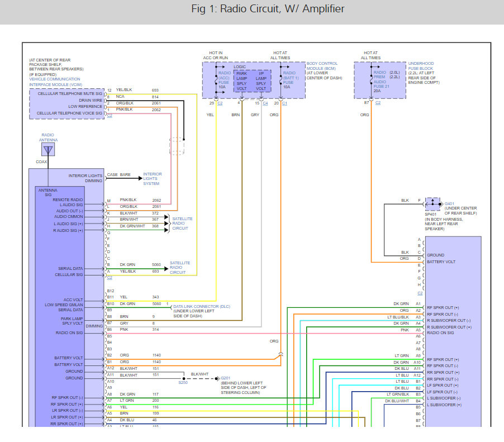
Task: Select the amplifier 'GROUND' pin label
Action: point(435,255)
